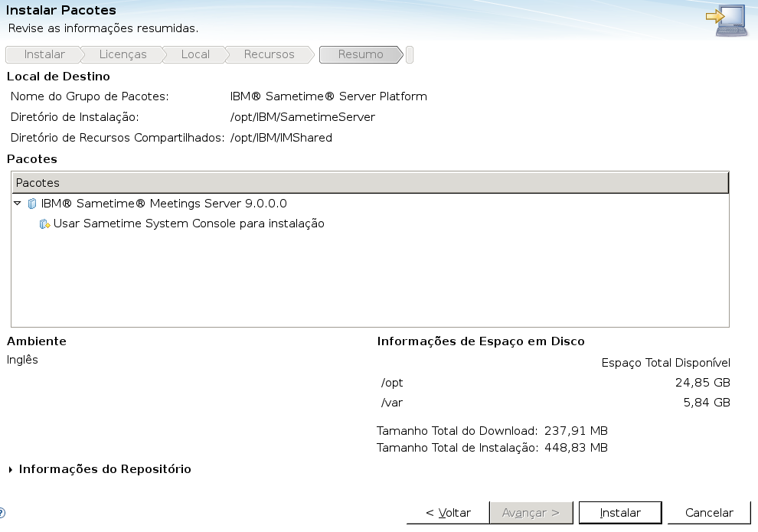This screenshot has width=758, height=532.
Task: Click the Tamanho Total de Instalação label
Action: click(457, 448)
